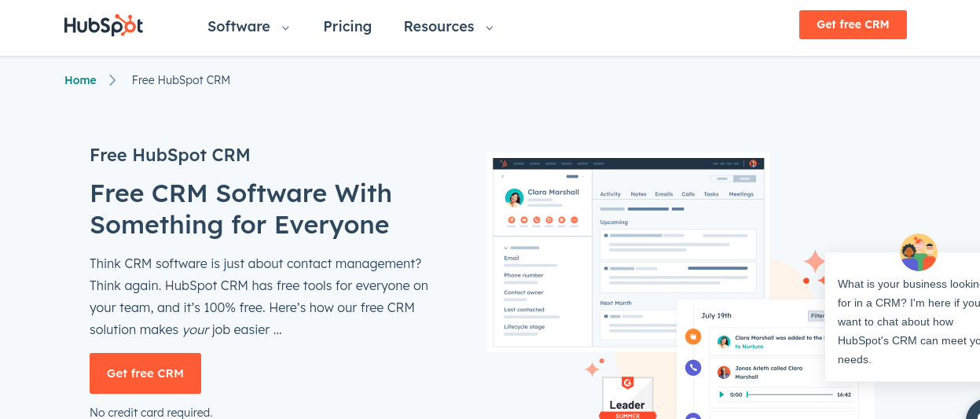The width and height of the screenshot is (980, 419).
Task: Click Clara Marshall's contact avatar
Action: click(514, 197)
